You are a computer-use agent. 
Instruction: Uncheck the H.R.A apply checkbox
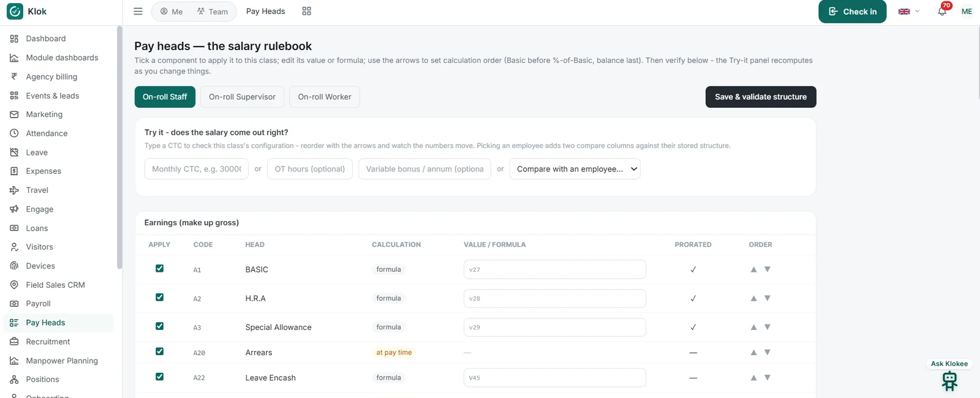coord(159,297)
